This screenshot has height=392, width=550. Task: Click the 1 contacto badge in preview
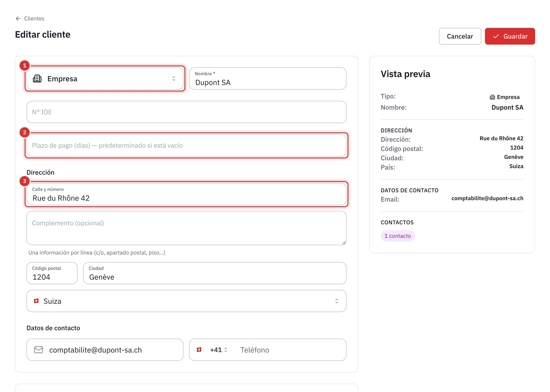tap(397, 236)
